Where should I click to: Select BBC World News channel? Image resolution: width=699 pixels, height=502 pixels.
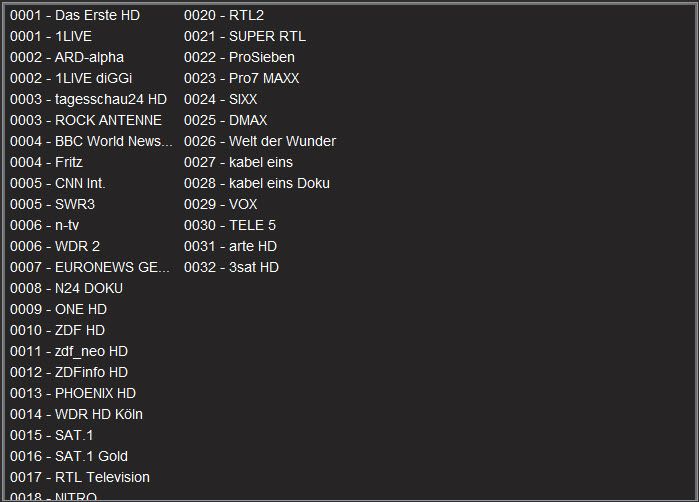pos(91,141)
